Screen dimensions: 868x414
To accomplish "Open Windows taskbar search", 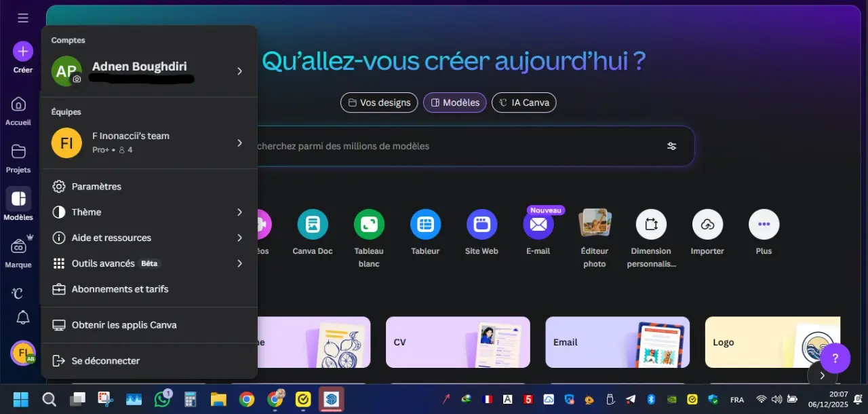I will (x=50, y=399).
